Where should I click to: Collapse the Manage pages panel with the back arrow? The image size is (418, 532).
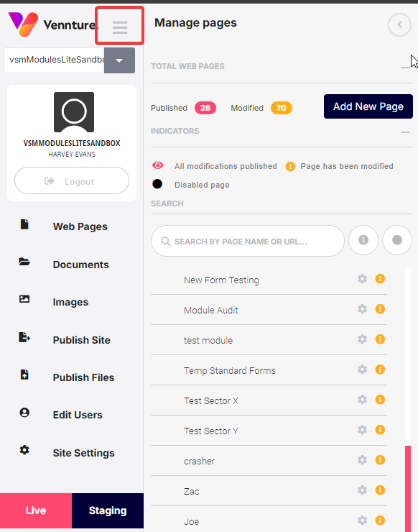400,24
